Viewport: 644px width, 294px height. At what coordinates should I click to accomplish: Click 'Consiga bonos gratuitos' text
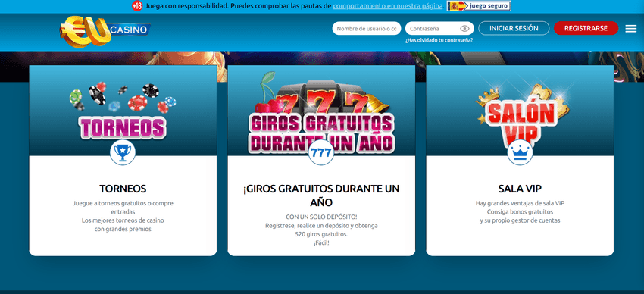pyautogui.click(x=520, y=212)
